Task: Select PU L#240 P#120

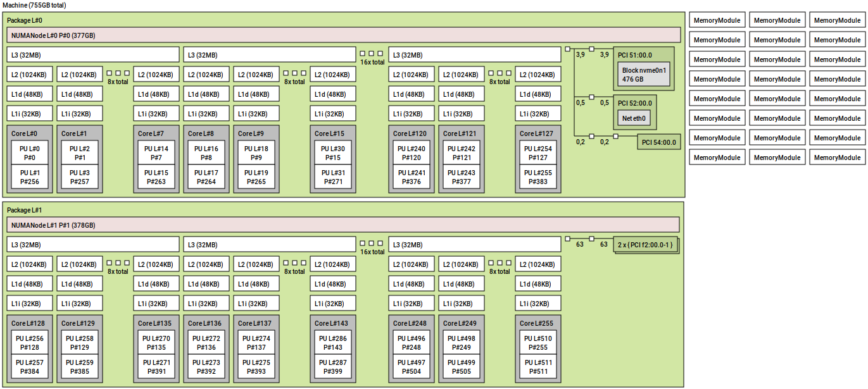Action: coord(411,153)
